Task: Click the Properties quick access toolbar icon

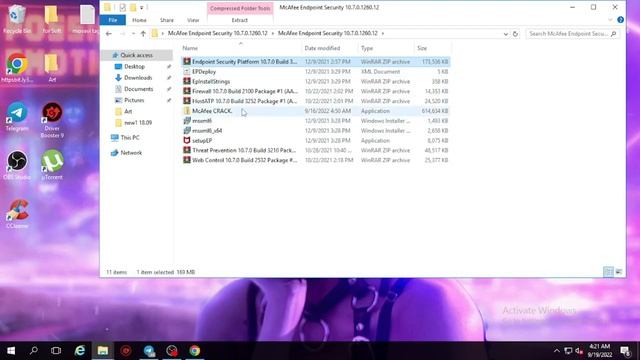Action: tap(122, 7)
